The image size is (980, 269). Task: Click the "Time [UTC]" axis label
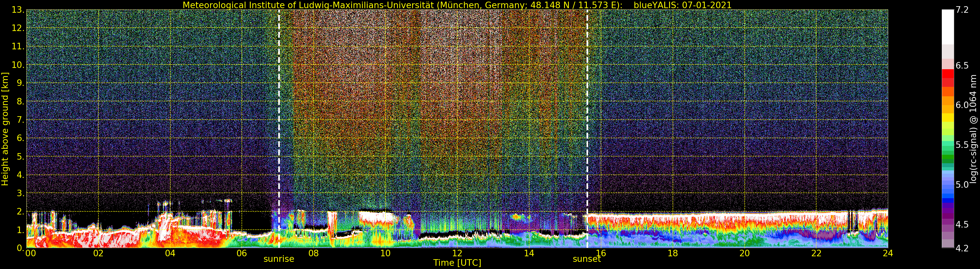[x=457, y=262]
